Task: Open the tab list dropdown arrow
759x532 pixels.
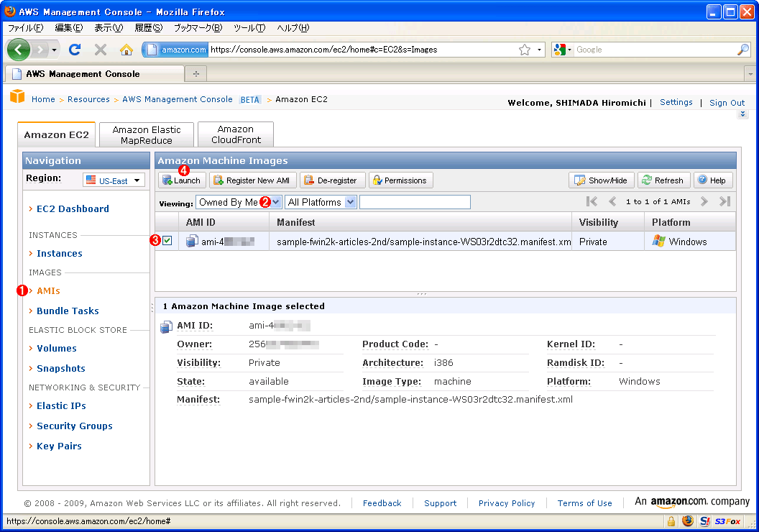Action: click(x=750, y=74)
